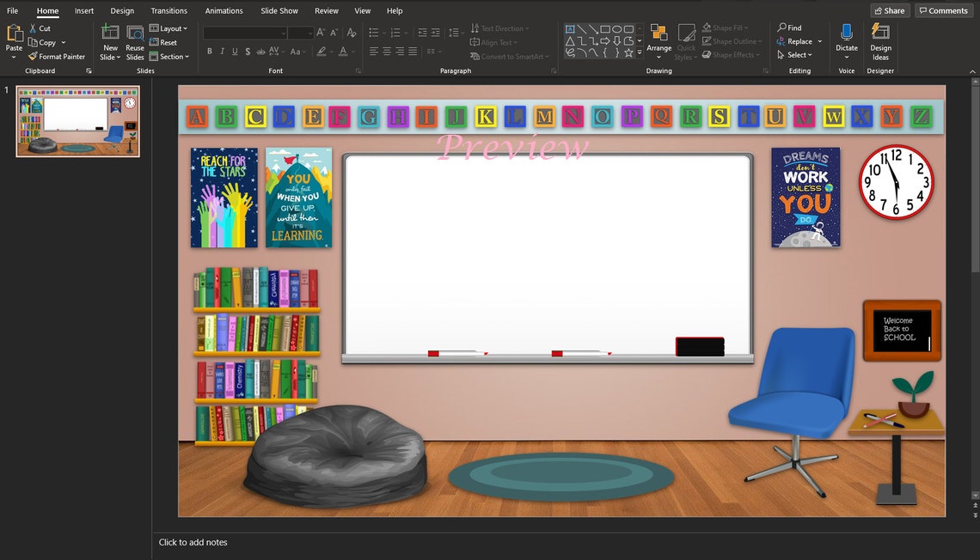The width and height of the screenshot is (980, 560).
Task: Click the Paste clipboard icon
Action: click(14, 33)
